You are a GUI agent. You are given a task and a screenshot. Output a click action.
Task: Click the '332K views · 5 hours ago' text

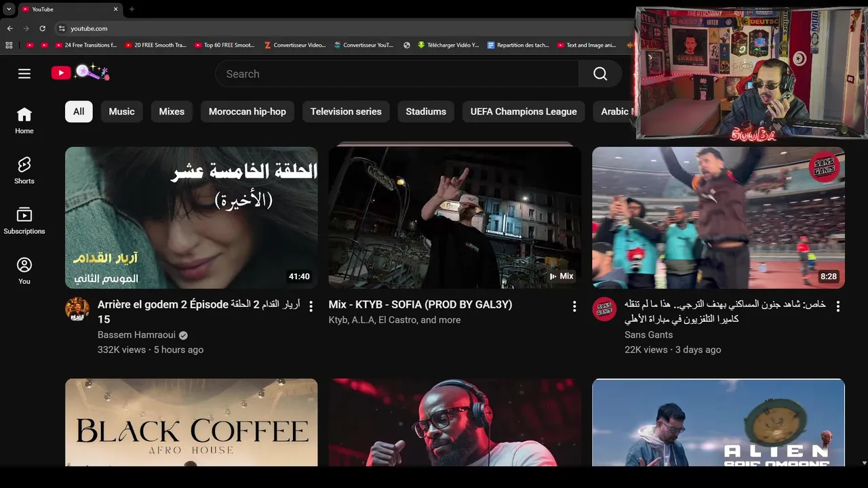pos(151,350)
